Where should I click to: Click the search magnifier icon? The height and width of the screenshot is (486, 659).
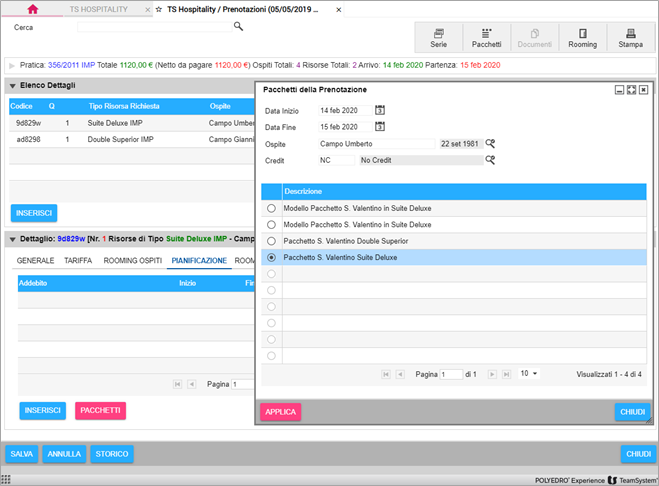click(238, 26)
